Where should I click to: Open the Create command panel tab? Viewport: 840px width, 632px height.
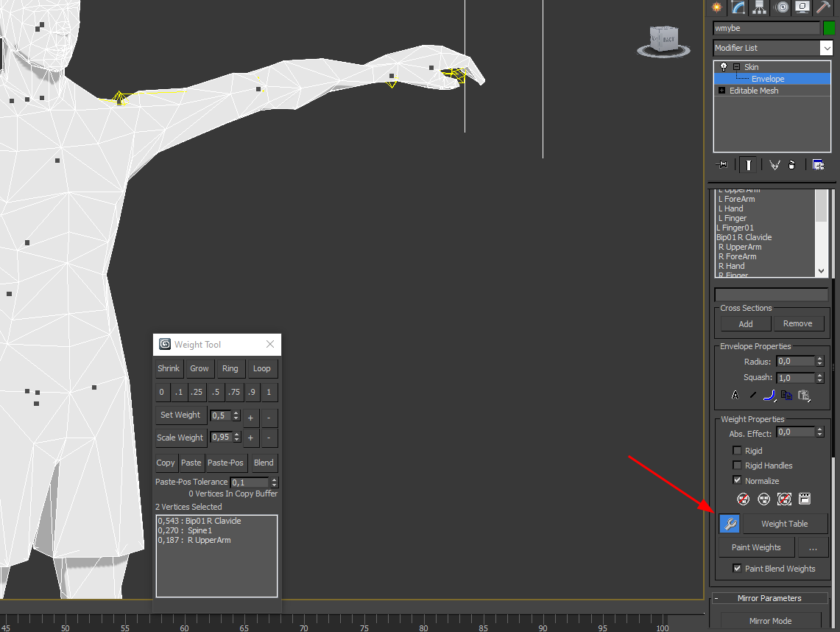pyautogui.click(x=716, y=7)
